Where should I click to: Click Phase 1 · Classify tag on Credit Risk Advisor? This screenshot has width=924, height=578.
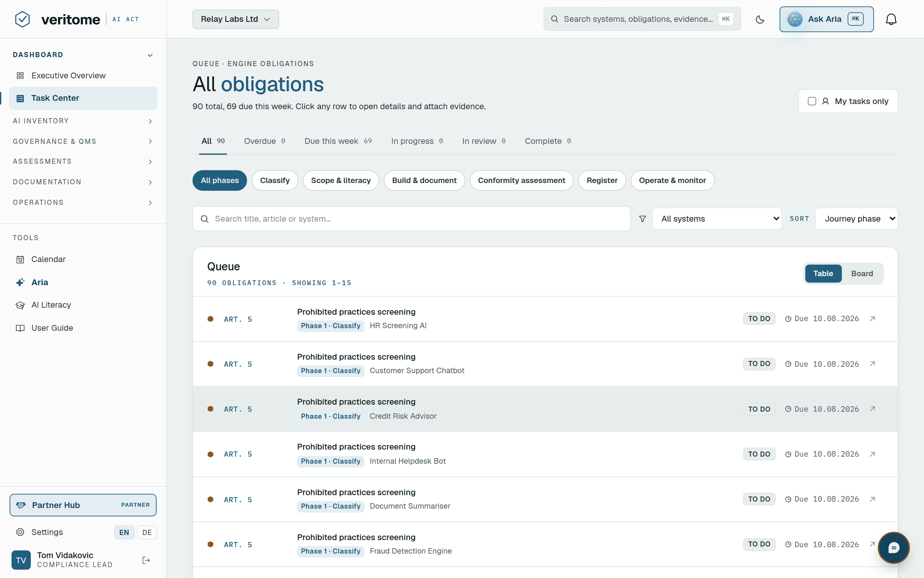[330, 416]
